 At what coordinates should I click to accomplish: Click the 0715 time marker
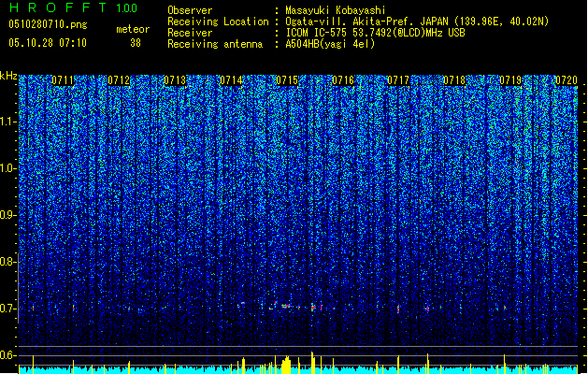pos(287,80)
